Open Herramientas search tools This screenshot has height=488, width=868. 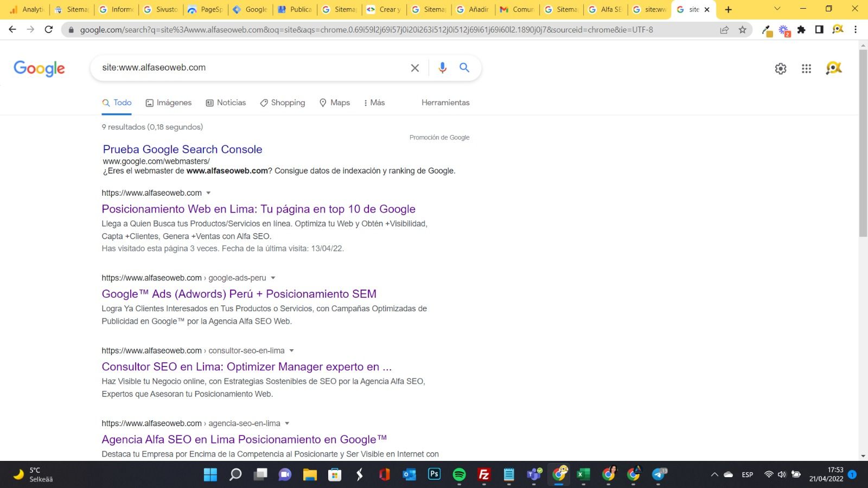pyautogui.click(x=445, y=102)
